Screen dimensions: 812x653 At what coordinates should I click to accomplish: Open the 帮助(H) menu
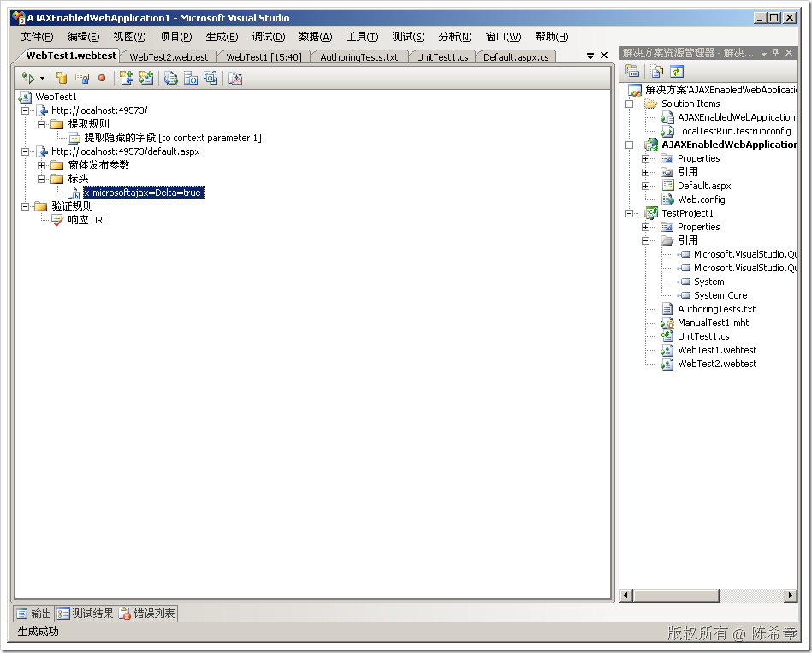(x=552, y=37)
